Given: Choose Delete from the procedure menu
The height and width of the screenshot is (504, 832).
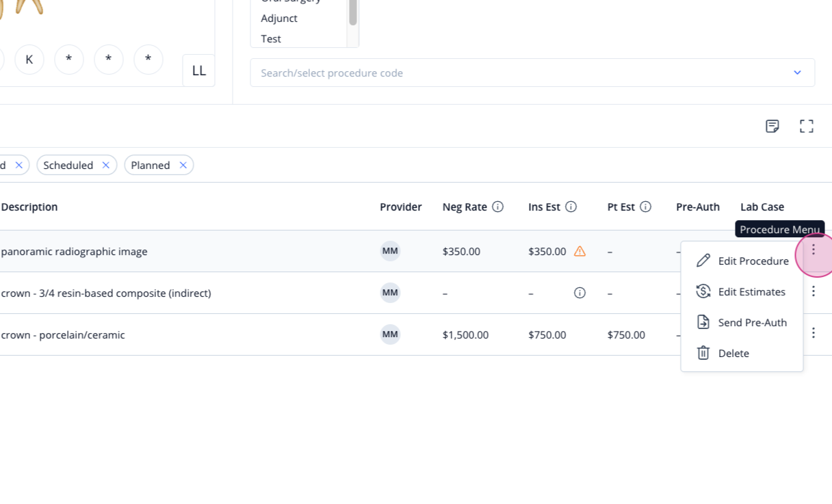Looking at the screenshot, I should click(742, 353).
